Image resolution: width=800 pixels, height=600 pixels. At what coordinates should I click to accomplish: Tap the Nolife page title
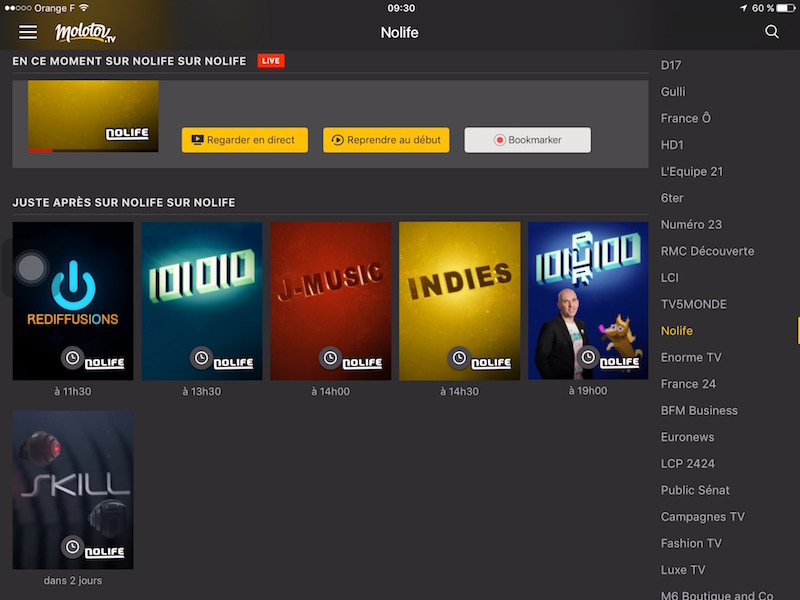click(399, 33)
